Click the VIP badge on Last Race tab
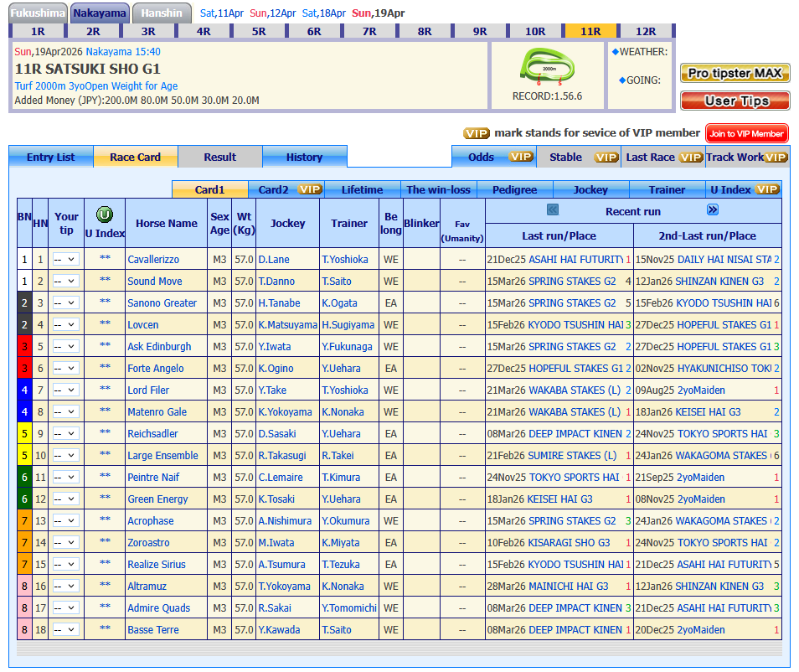This screenshot has width=799, height=672. click(x=690, y=157)
